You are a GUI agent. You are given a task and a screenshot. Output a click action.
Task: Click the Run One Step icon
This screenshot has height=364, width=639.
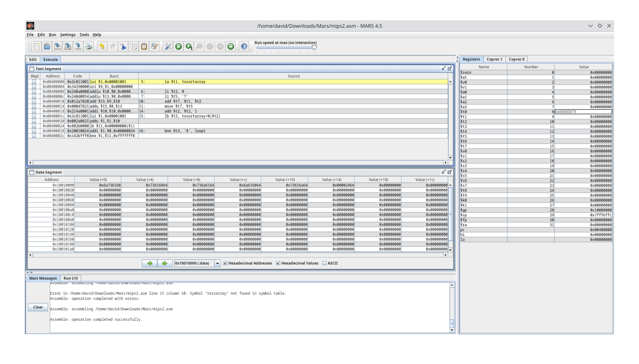188,47
